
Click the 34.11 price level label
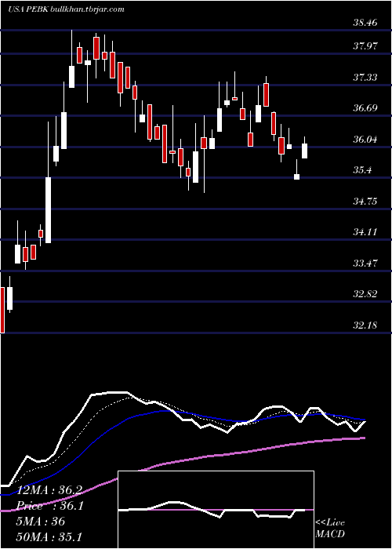[x=365, y=232]
